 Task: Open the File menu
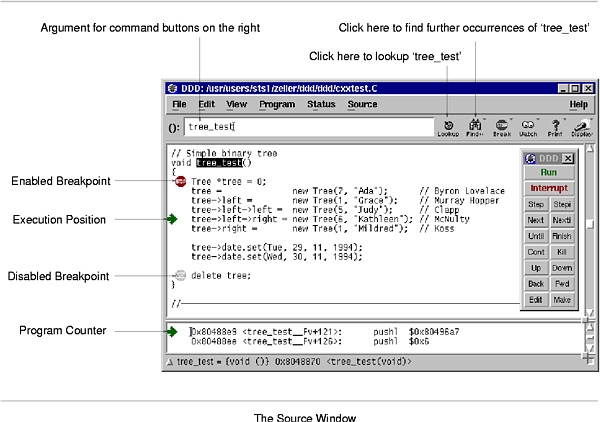pos(179,104)
